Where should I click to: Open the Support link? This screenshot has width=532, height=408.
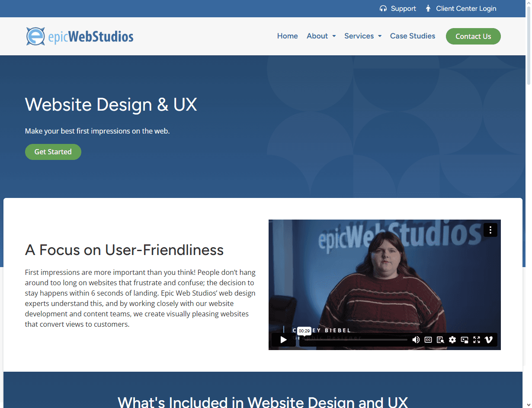pyautogui.click(x=404, y=9)
